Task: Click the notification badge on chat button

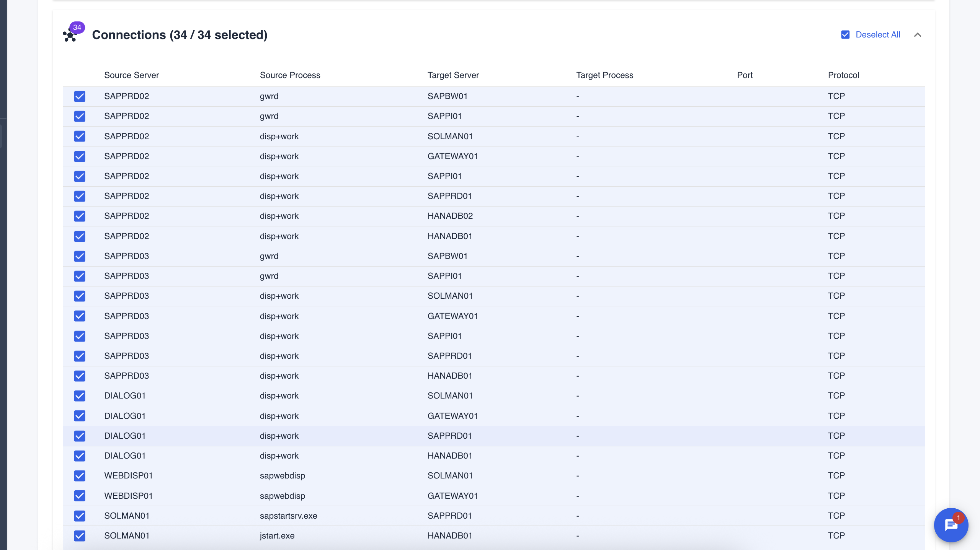Action: point(958,517)
